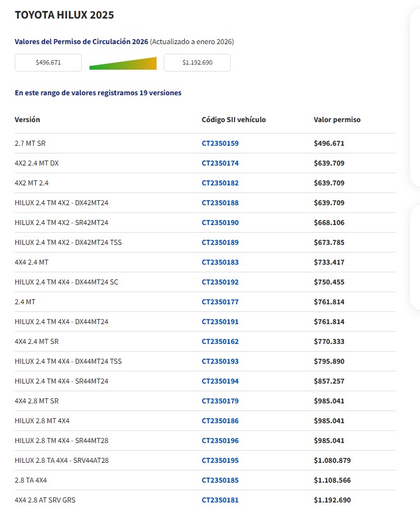Open CT2350181 for the SRV GRS version
420x514 pixels.
[220, 500]
